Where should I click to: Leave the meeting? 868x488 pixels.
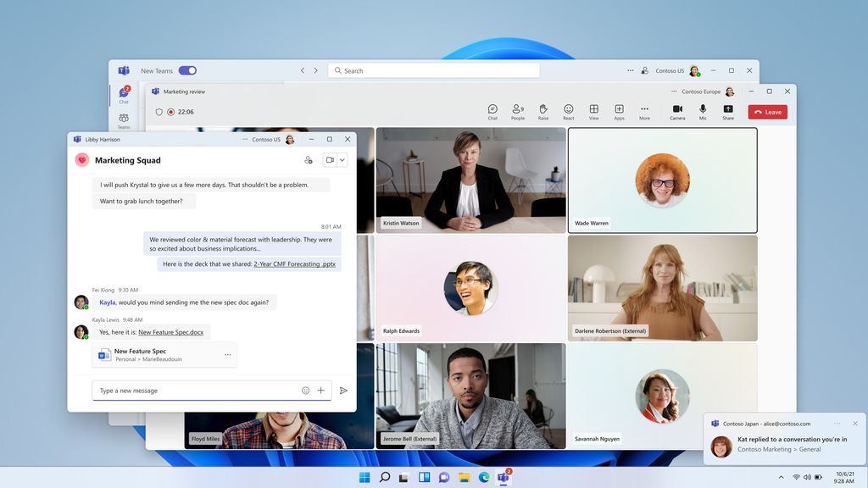(767, 112)
